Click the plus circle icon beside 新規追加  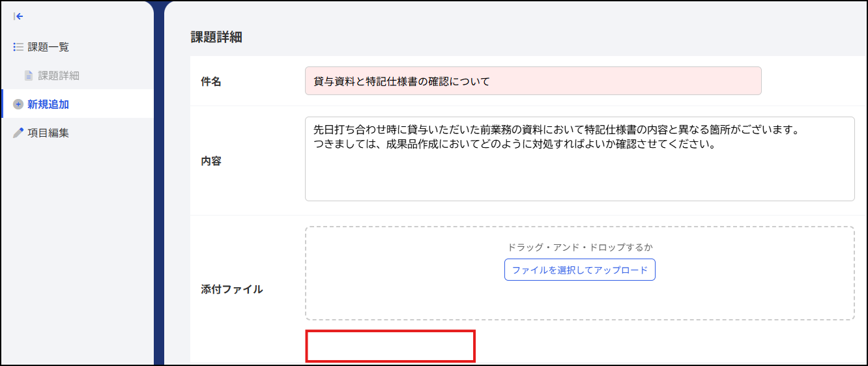(18, 104)
